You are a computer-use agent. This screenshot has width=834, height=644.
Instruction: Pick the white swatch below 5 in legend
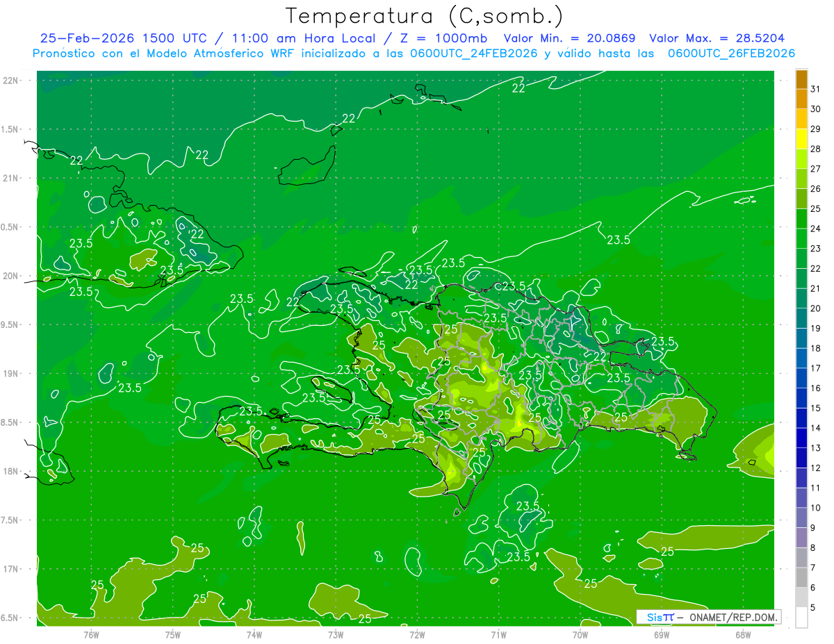coord(801,618)
